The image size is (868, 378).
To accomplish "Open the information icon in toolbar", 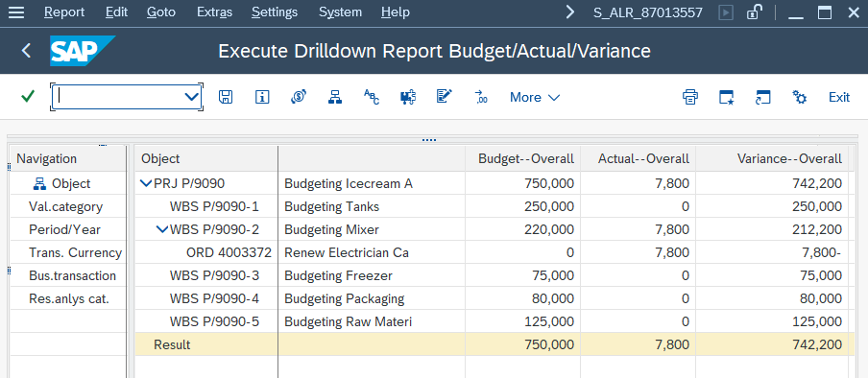I will click(262, 97).
